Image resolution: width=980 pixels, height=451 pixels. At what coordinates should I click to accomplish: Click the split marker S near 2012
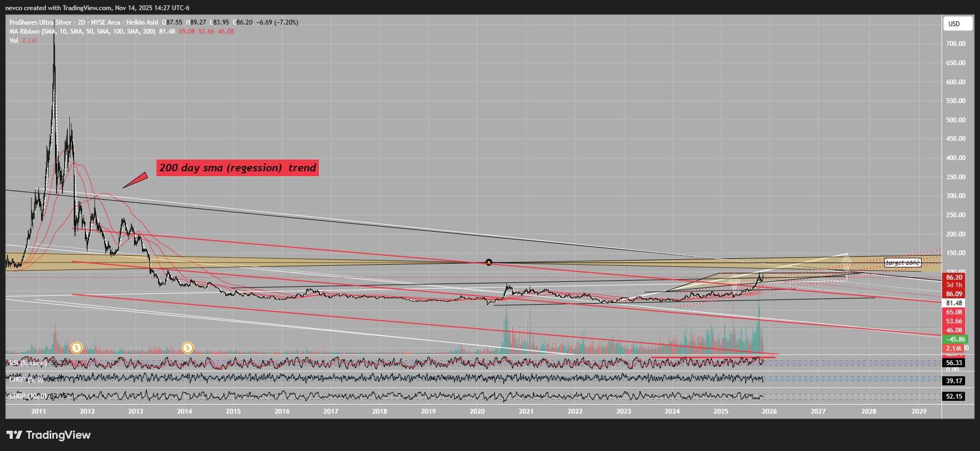pos(76,348)
